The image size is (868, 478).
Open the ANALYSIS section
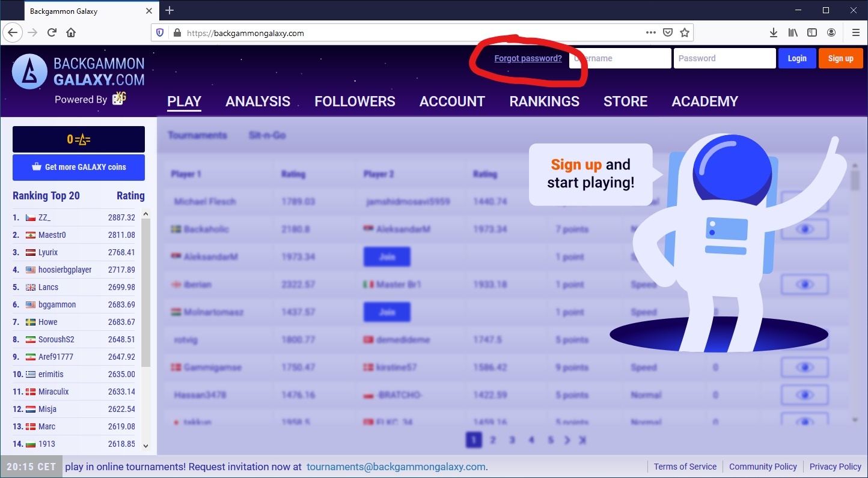[258, 101]
